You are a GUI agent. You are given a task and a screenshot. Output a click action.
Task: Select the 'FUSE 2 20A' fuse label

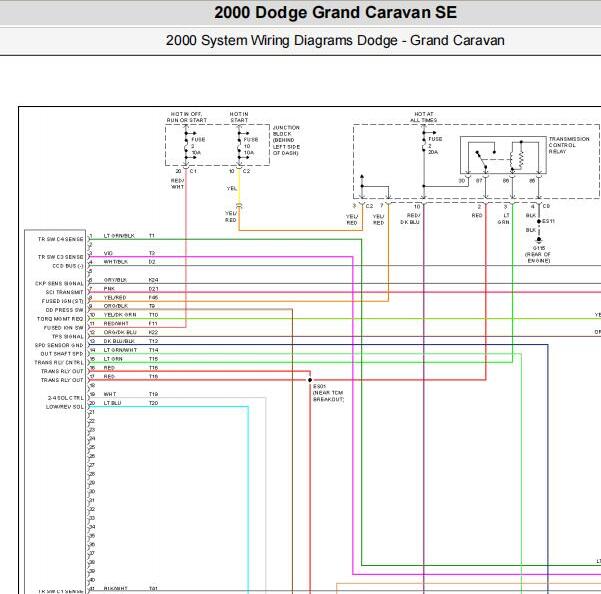tap(435, 146)
